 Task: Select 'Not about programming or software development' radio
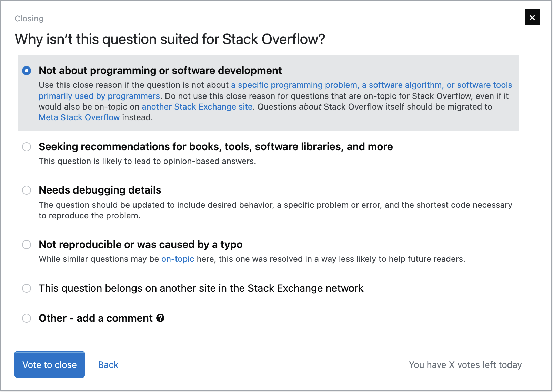[27, 71]
